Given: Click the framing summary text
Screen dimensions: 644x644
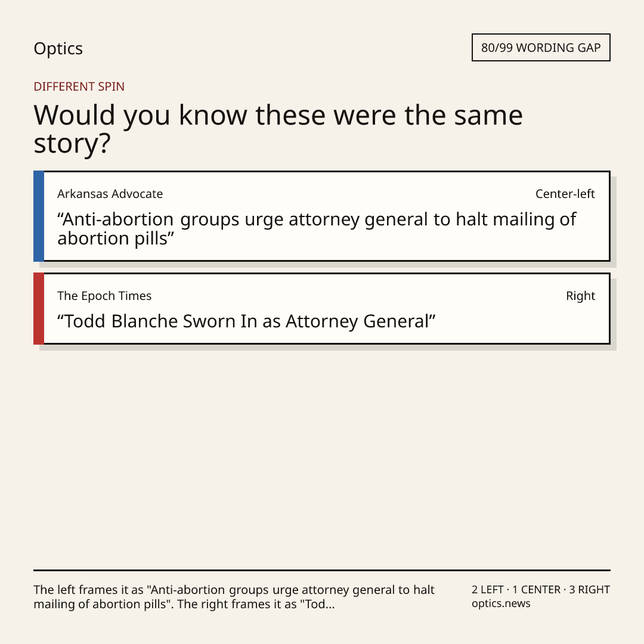Looking at the screenshot, I should click(234, 597).
